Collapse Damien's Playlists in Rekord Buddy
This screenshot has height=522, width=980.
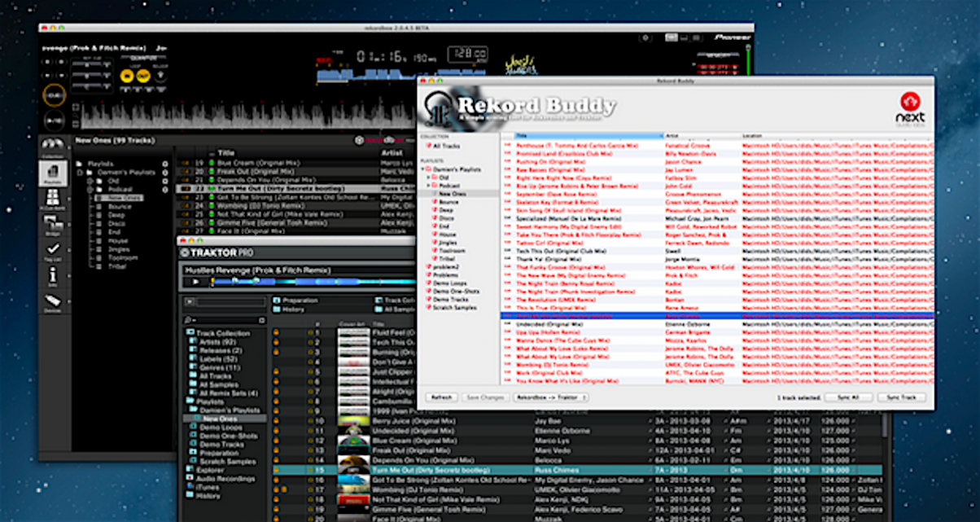(x=422, y=169)
